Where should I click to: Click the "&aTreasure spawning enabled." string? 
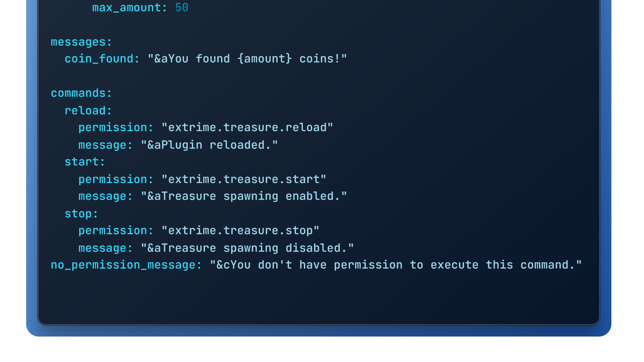tap(244, 196)
